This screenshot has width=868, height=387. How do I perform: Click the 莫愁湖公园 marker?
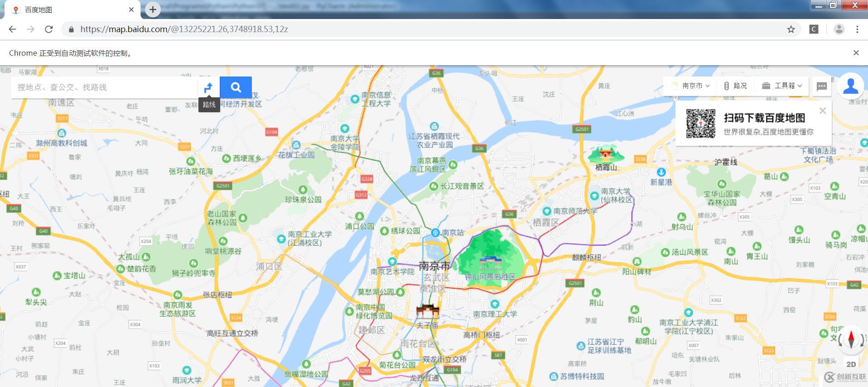click(x=400, y=292)
